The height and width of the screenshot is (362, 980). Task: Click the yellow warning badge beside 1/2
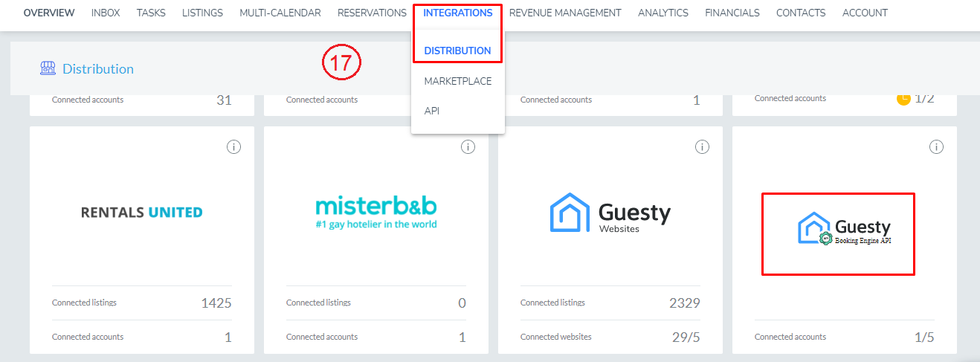point(903,99)
